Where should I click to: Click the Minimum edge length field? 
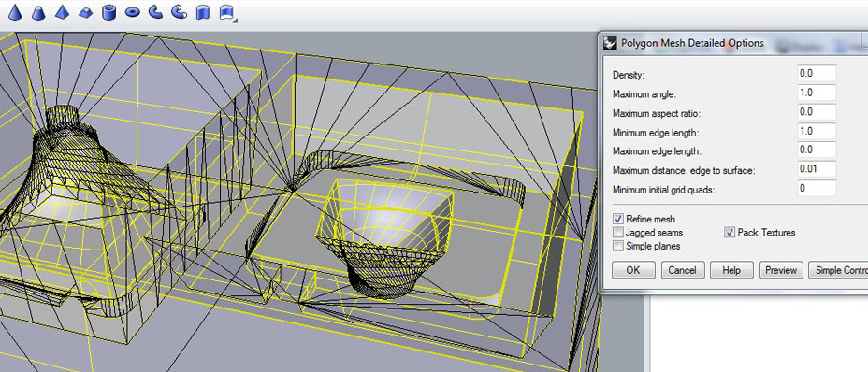(x=817, y=131)
